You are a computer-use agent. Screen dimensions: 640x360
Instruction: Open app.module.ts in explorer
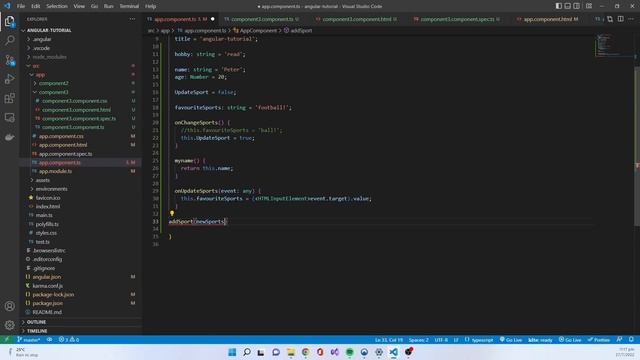[x=56, y=171]
